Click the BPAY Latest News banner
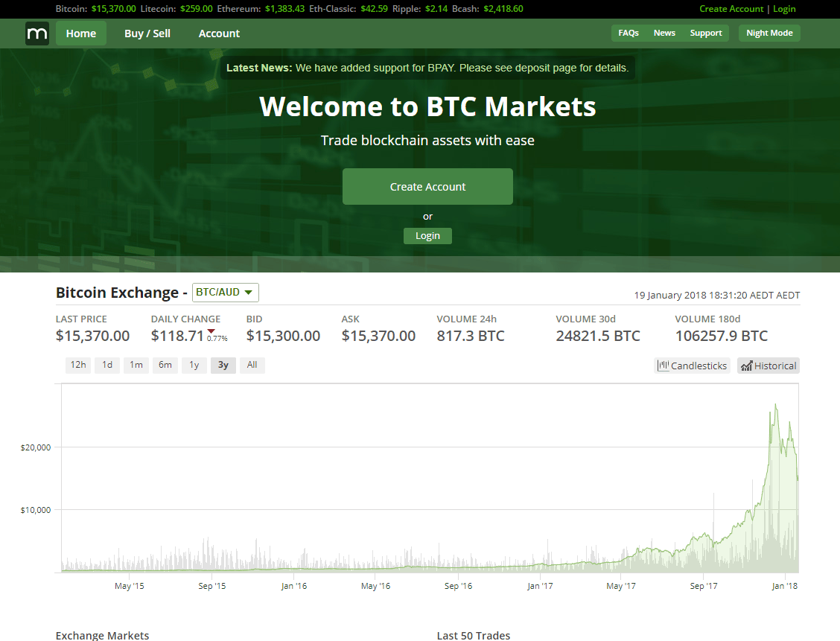Image resolution: width=840 pixels, height=641 pixels. tap(427, 68)
